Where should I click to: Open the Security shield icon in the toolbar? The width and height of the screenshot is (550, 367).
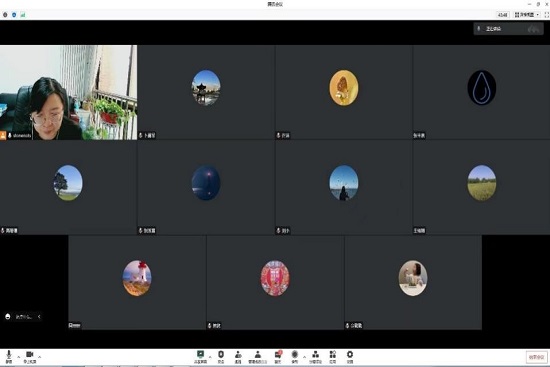click(x=221, y=356)
